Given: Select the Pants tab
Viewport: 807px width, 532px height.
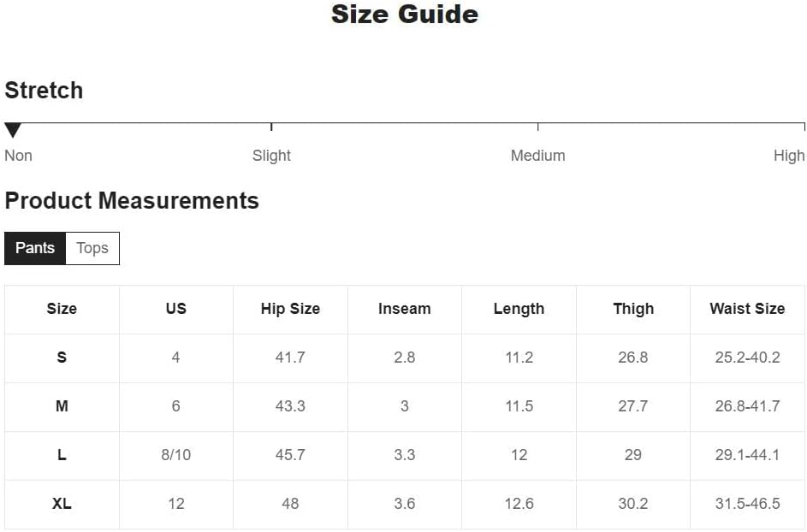Looking at the screenshot, I should (x=35, y=248).
